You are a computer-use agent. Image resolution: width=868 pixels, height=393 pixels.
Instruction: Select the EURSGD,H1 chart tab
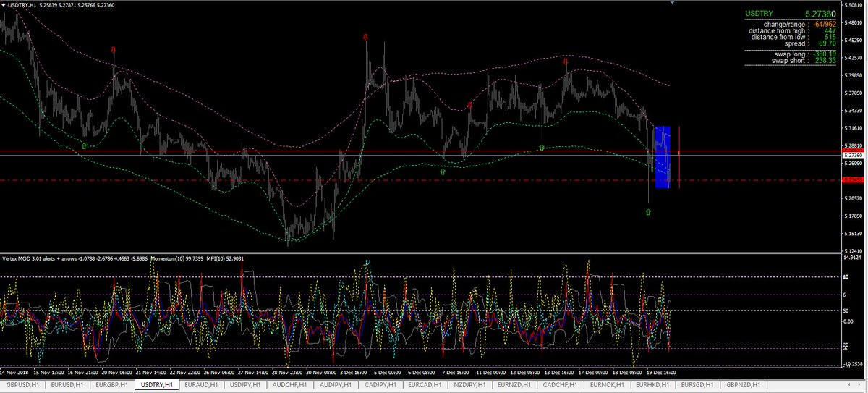coord(697,384)
